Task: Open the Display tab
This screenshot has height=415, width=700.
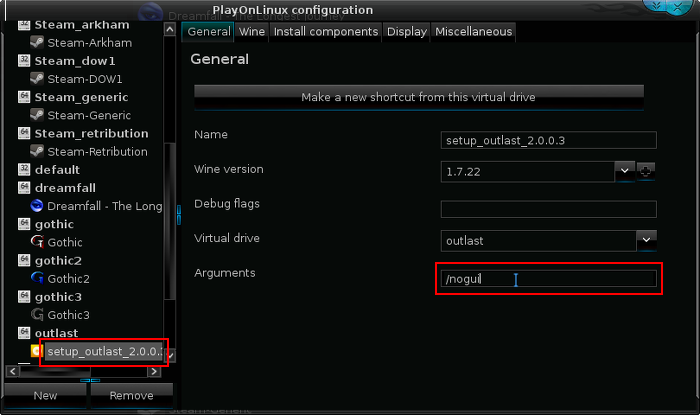Action: tap(406, 32)
